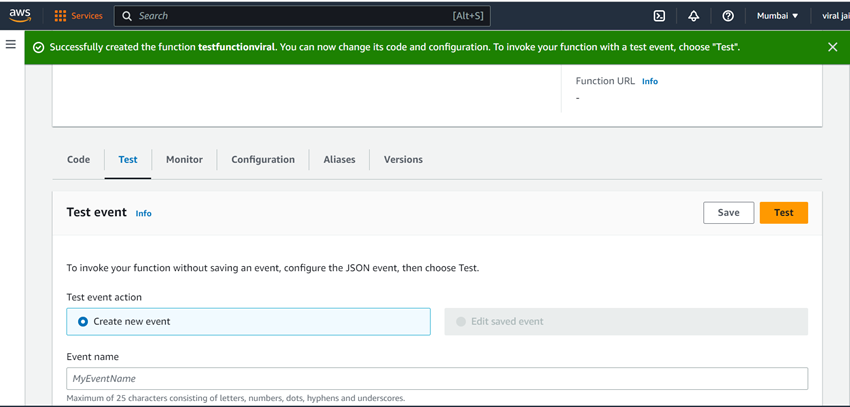
Task: Click the Services label in header
Action: (87, 16)
